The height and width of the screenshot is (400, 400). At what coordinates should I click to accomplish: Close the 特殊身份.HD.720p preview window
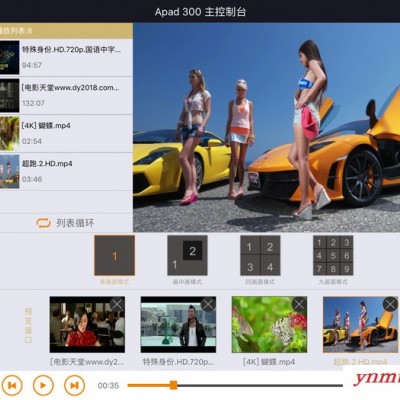(208, 305)
